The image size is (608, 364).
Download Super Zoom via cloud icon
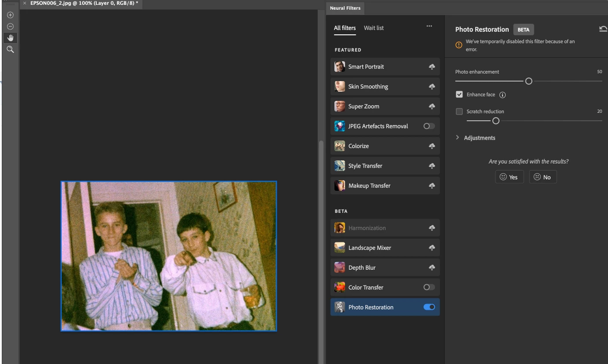click(x=432, y=106)
